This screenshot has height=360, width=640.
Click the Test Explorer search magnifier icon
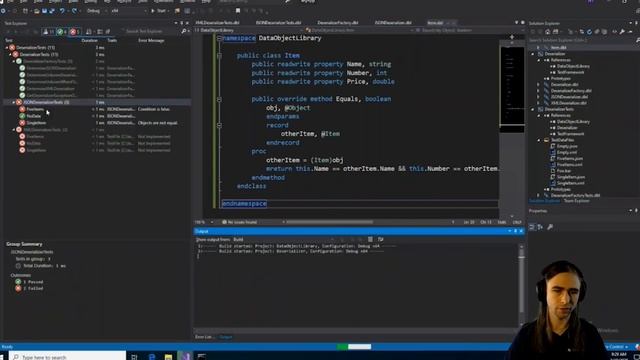tap(184, 31)
